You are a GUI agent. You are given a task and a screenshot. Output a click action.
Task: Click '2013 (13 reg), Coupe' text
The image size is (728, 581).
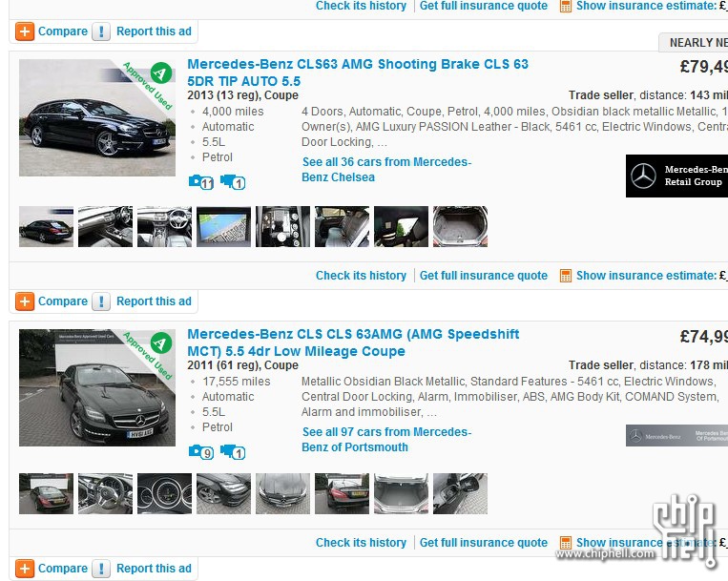point(242,95)
